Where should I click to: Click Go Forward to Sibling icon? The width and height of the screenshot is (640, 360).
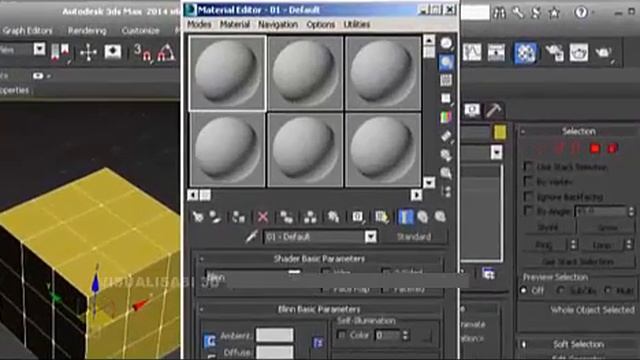point(440,217)
